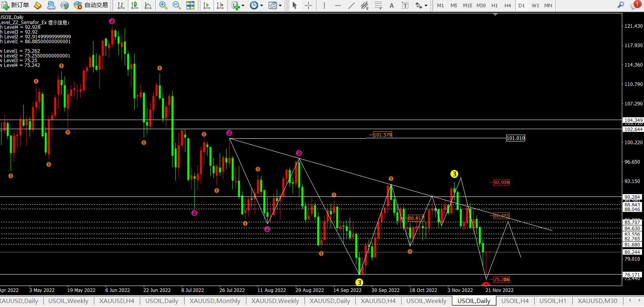Click the arrows objects icon
The width and height of the screenshot is (644, 307).
[x=419, y=5]
